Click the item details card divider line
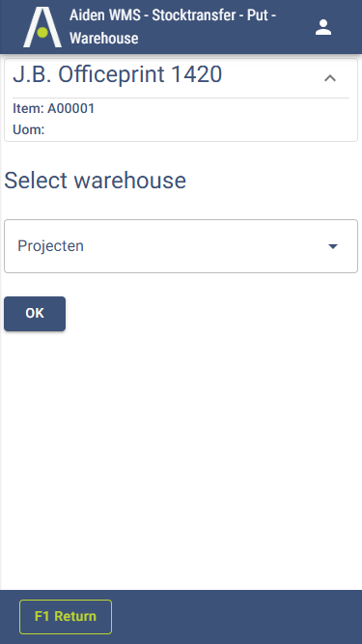Screen dimensions: 362x644 181,98
